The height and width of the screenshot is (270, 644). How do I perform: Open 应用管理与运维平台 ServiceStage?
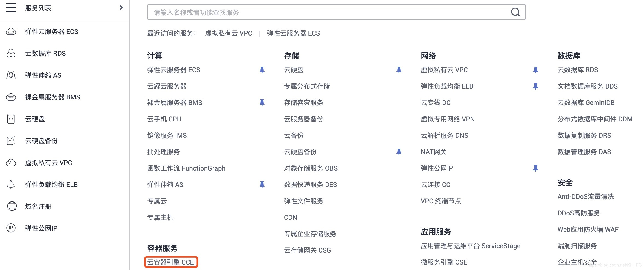click(x=471, y=246)
